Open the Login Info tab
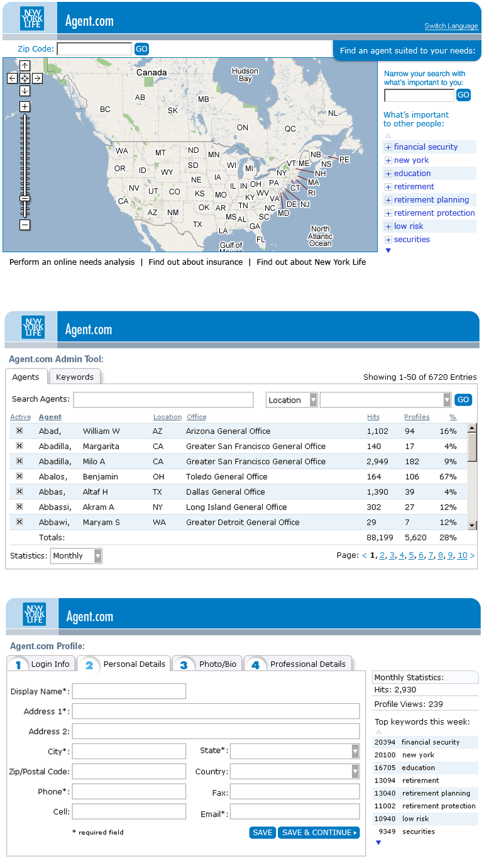 coord(41,664)
